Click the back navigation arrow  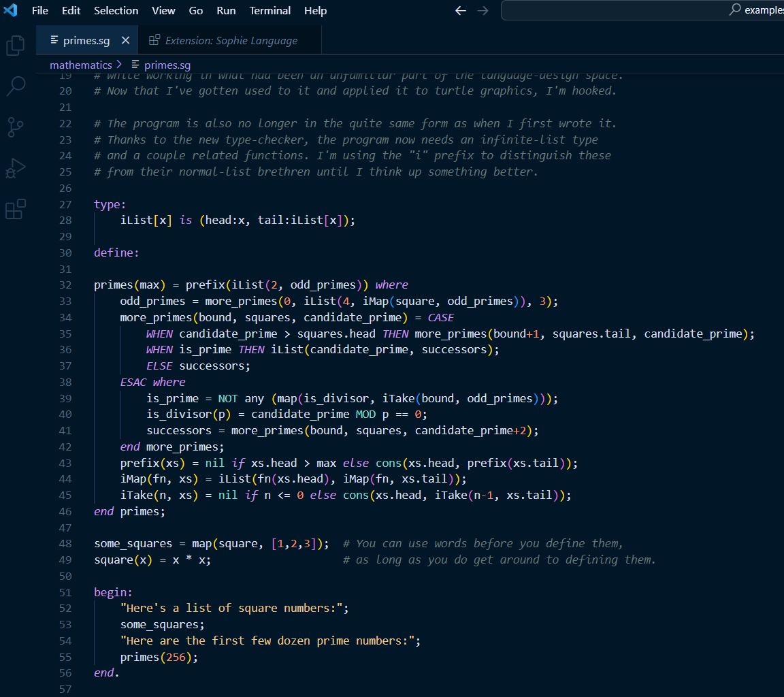coord(460,10)
